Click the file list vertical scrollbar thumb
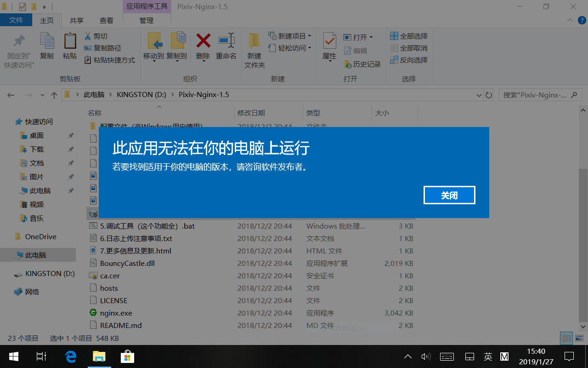Viewport: 588px width, 368px height. point(583,245)
